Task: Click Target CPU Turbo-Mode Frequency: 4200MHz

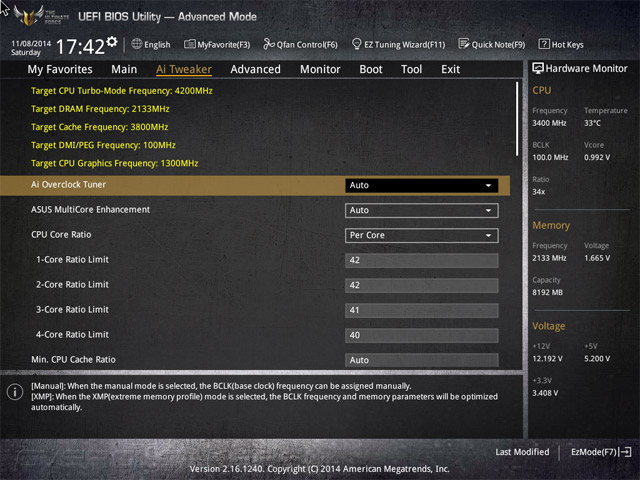Action: pyautogui.click(x=122, y=91)
